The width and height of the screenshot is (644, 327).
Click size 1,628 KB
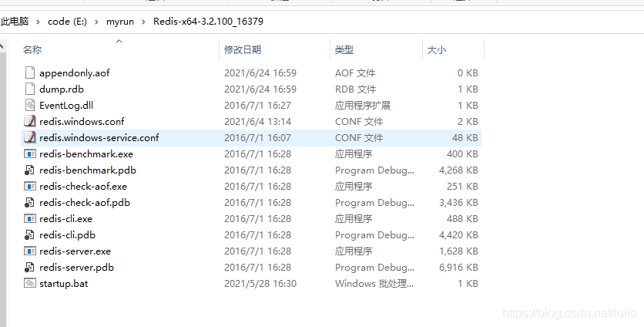click(x=459, y=251)
